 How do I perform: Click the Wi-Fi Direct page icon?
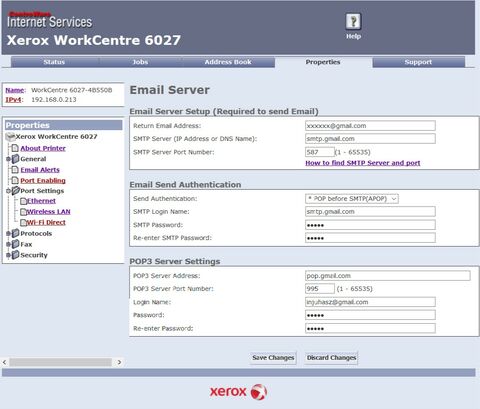(23, 223)
